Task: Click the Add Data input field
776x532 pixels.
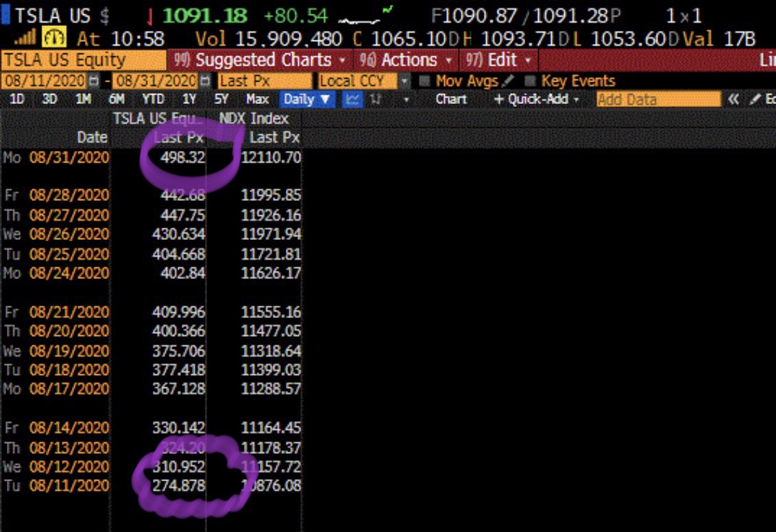Action: (x=658, y=99)
